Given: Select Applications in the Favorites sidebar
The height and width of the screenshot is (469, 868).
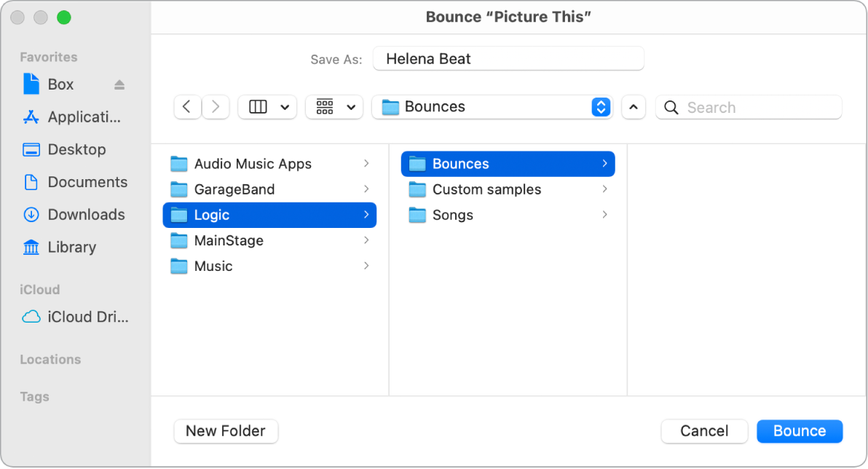Looking at the screenshot, I should (x=73, y=117).
